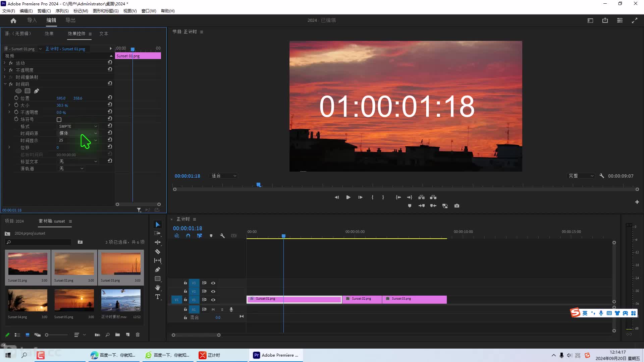The image size is (644, 362).
Task: Switch to the Text tab
Action: pos(104,34)
